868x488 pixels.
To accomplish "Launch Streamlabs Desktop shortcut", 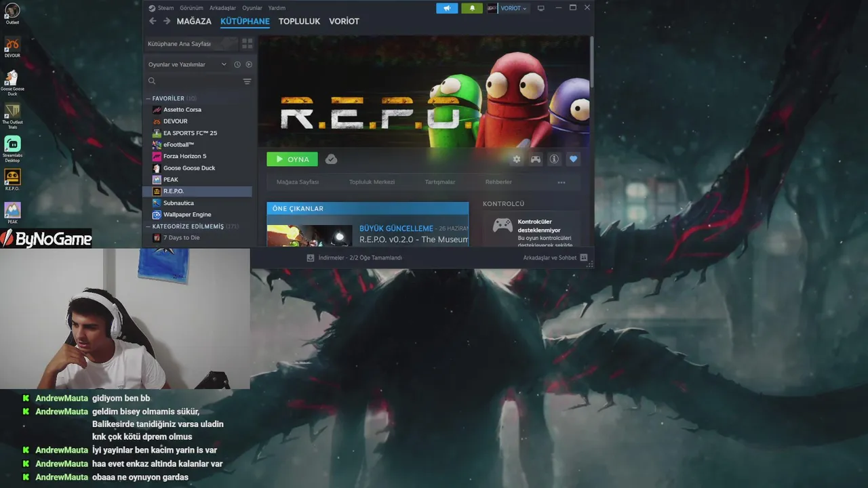I will (12, 149).
